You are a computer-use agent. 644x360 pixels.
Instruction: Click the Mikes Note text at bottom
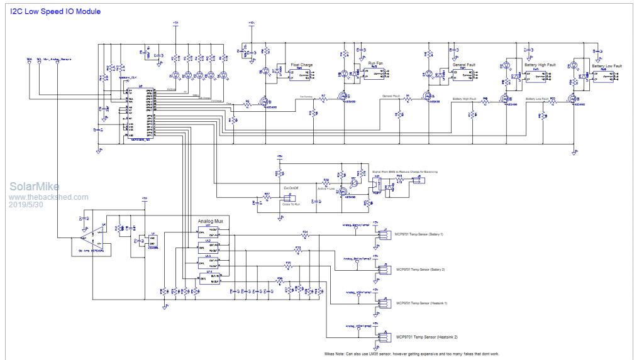tap(413, 354)
